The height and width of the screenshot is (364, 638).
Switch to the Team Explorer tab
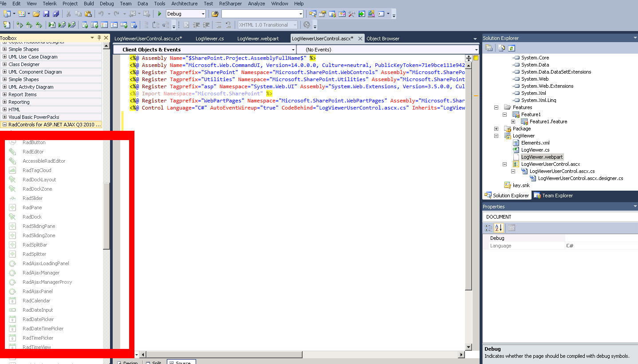(553, 196)
